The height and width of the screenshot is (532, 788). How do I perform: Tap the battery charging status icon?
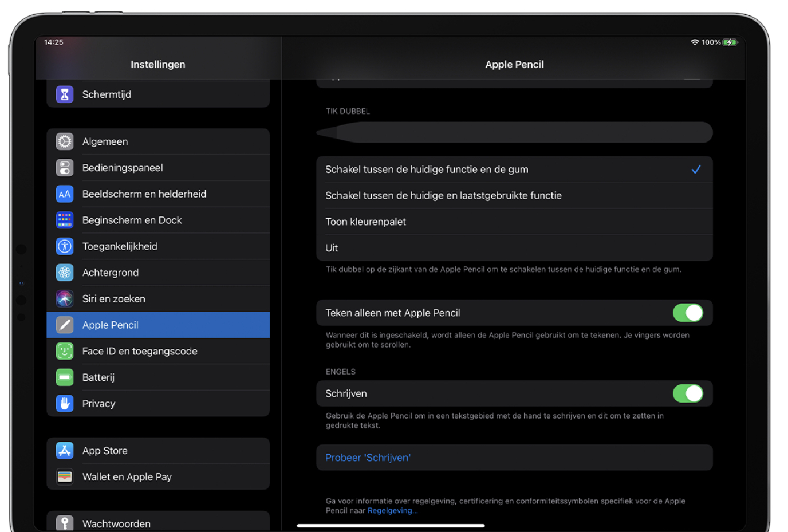(730, 42)
